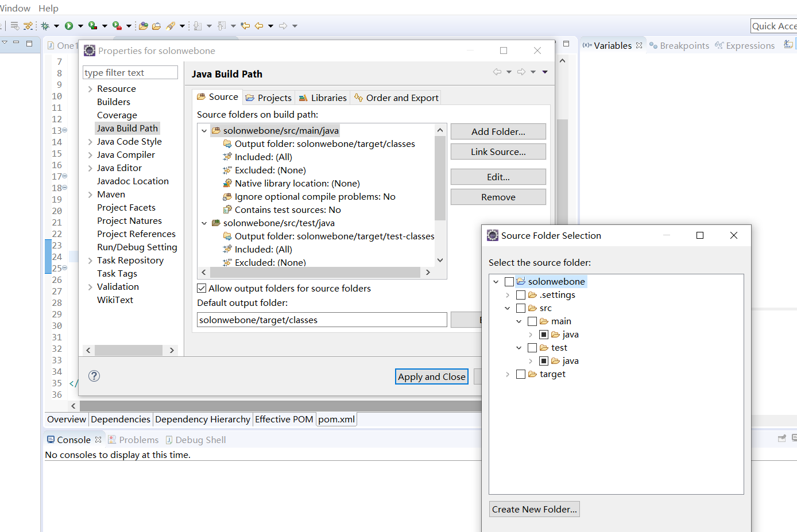Open the help question mark icon
This screenshot has width=797, height=532.
click(94, 376)
